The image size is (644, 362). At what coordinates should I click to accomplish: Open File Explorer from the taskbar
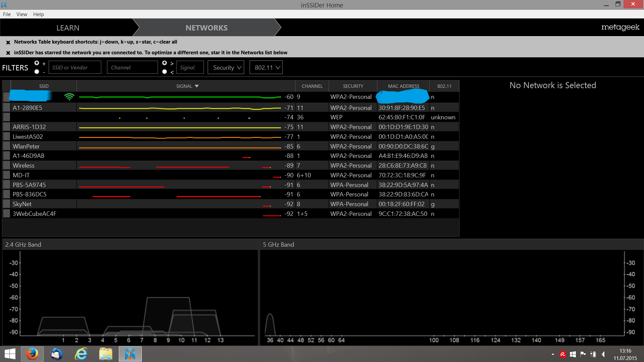106,354
